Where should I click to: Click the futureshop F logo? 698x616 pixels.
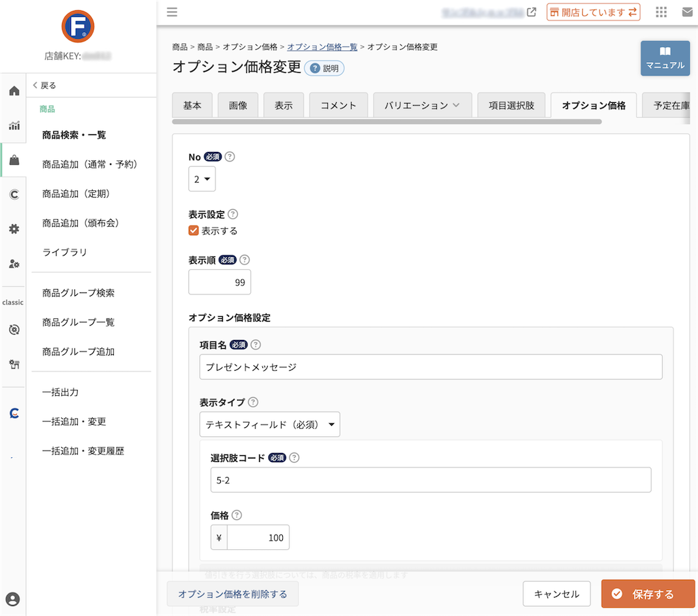pyautogui.click(x=78, y=27)
